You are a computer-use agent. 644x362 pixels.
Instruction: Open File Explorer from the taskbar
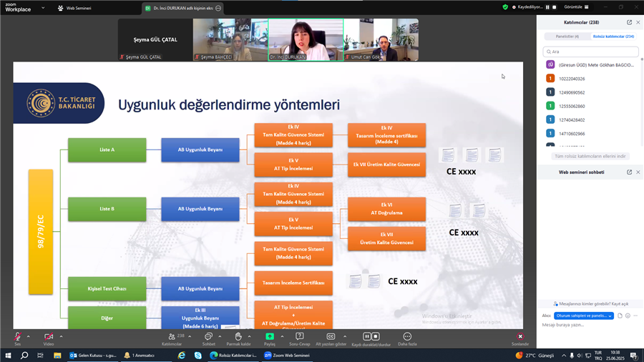tap(57, 356)
